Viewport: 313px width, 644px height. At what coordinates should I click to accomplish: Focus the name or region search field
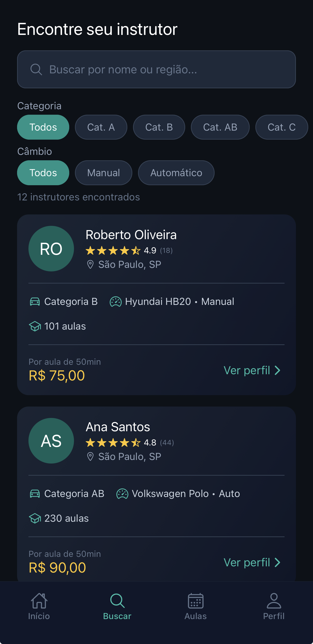(156, 69)
